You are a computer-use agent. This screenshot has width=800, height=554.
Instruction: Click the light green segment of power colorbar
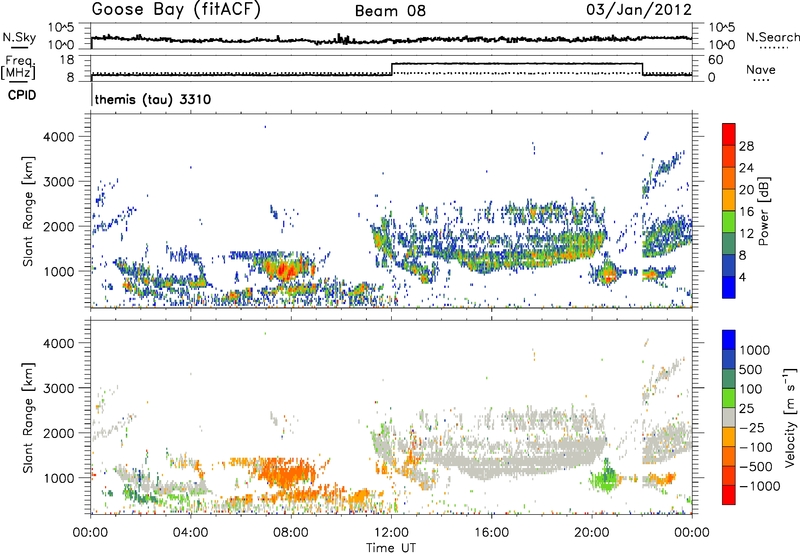click(729, 222)
